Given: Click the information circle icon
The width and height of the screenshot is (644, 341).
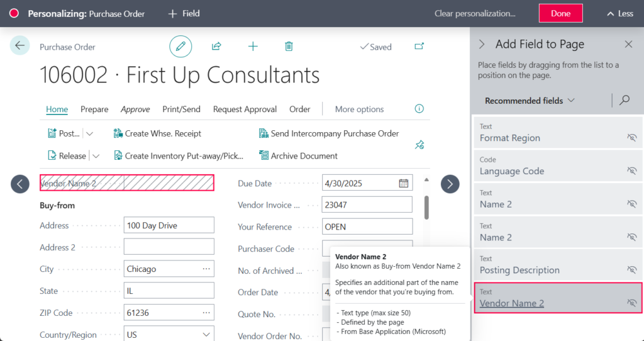Looking at the screenshot, I should point(419,109).
